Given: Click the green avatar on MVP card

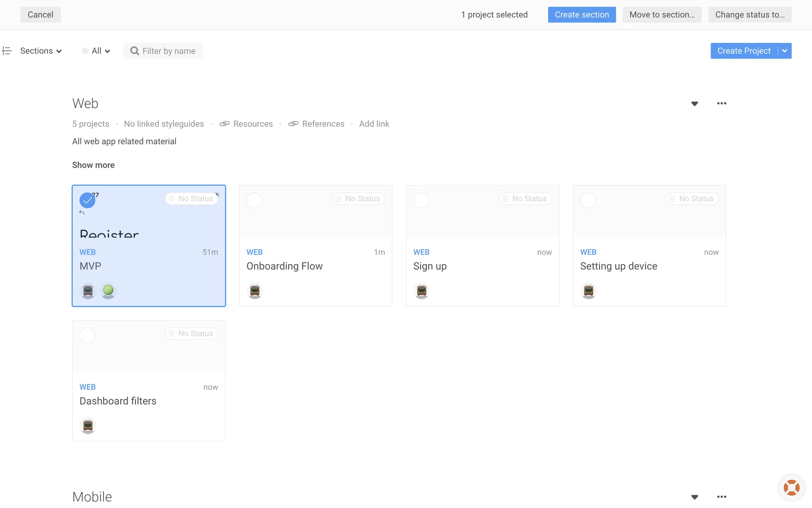Looking at the screenshot, I should [108, 290].
